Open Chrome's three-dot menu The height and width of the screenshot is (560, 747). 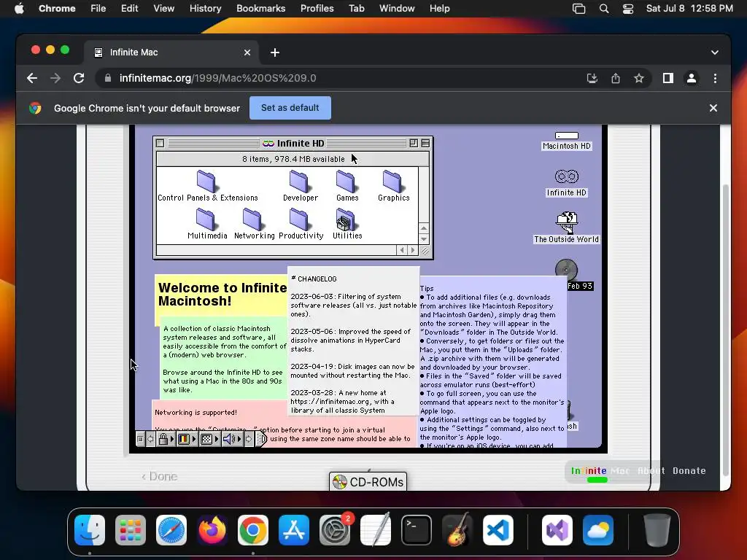click(715, 78)
